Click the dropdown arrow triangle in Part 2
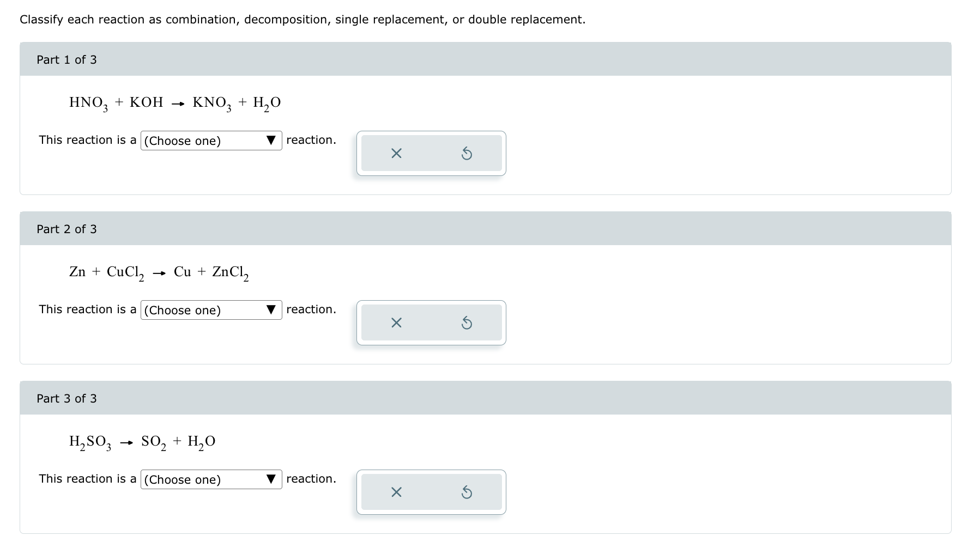The height and width of the screenshot is (560, 968). click(271, 309)
